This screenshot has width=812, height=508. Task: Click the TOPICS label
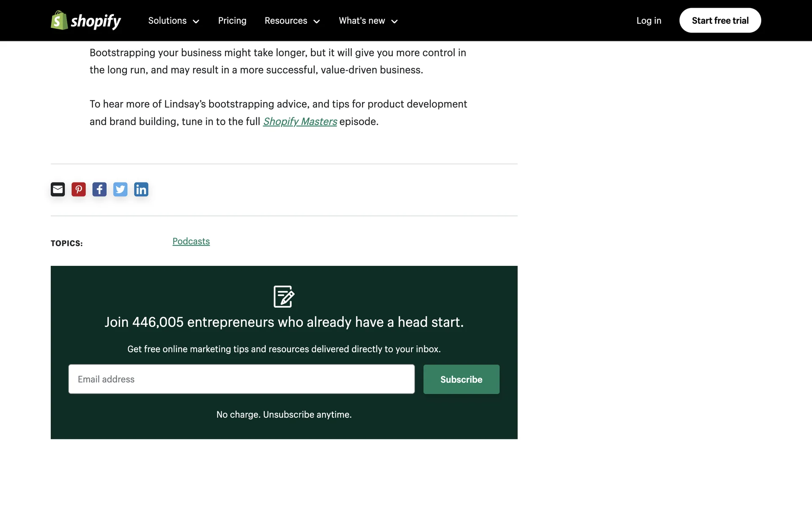coord(67,243)
